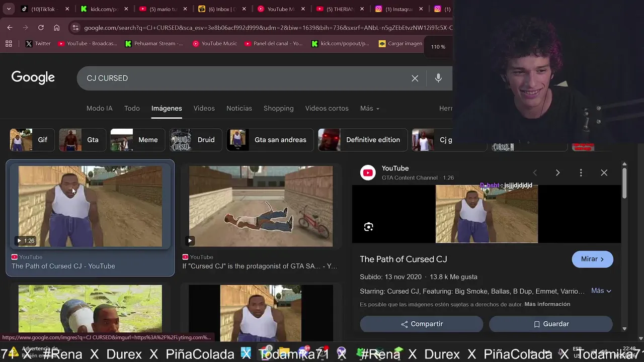Open The Path of Cursed CJ thumbnail

pos(90,206)
